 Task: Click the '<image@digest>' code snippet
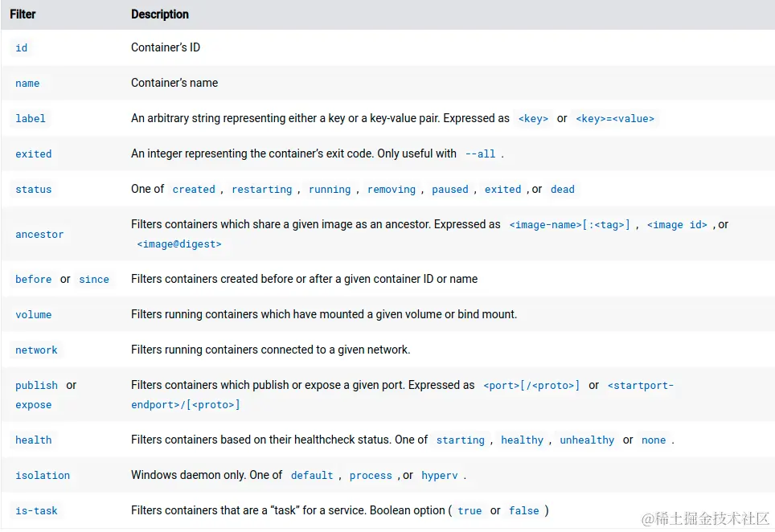179,244
